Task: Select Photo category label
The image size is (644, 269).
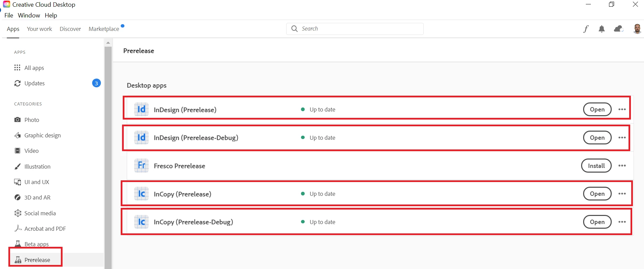Action: [x=32, y=120]
